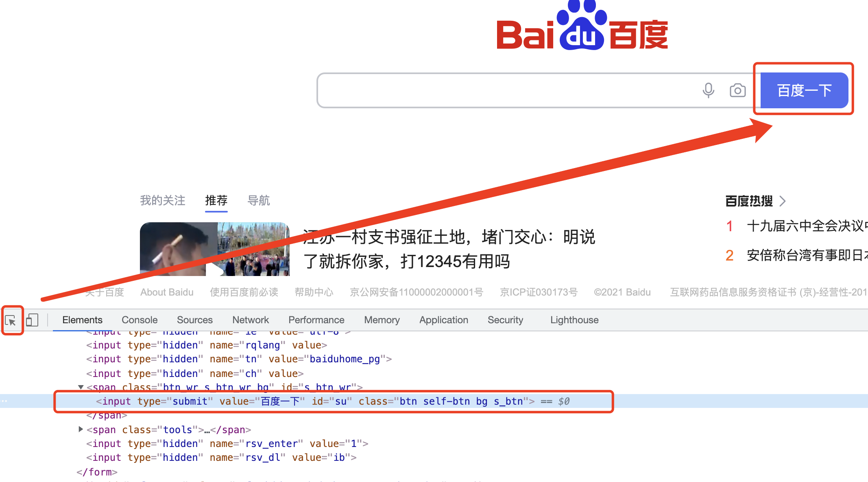The width and height of the screenshot is (868, 482).
Task: Open the About Baidu footer link
Action: click(167, 292)
